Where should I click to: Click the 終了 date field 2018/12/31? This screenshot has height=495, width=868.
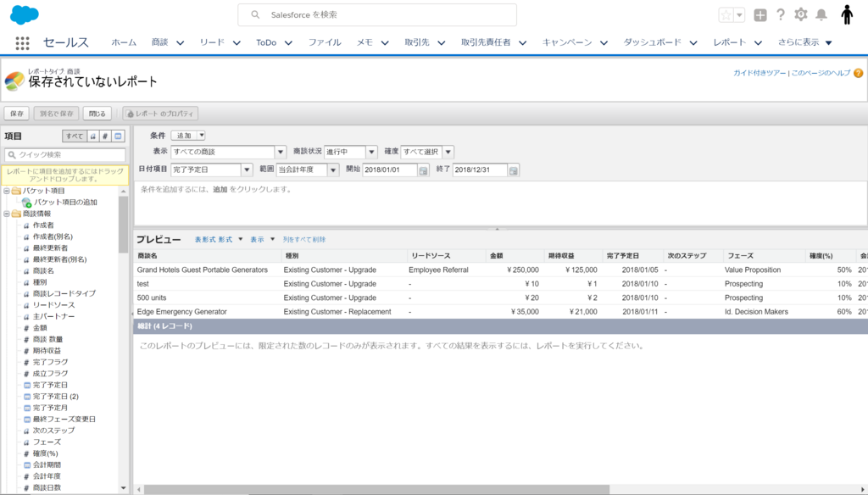(480, 170)
